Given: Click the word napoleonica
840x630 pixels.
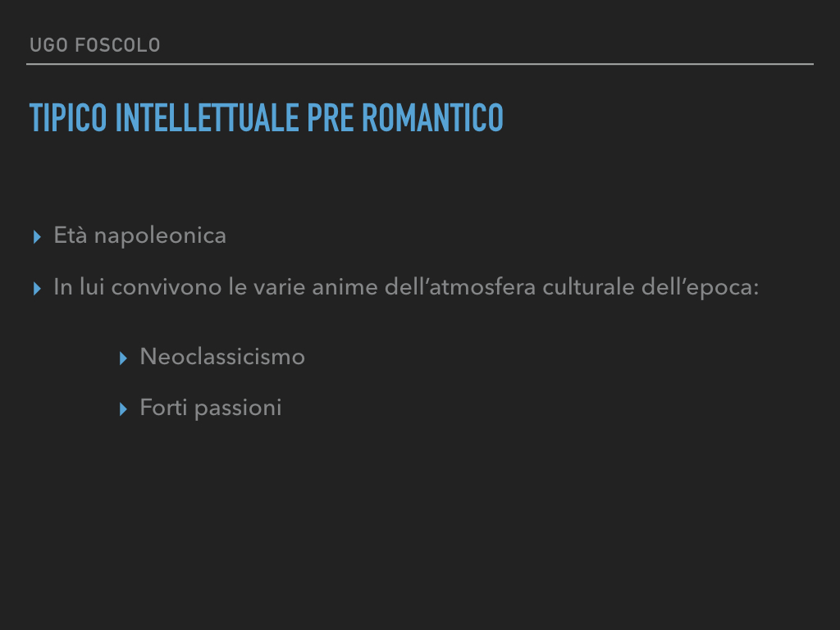Looking at the screenshot, I should pos(160,237).
